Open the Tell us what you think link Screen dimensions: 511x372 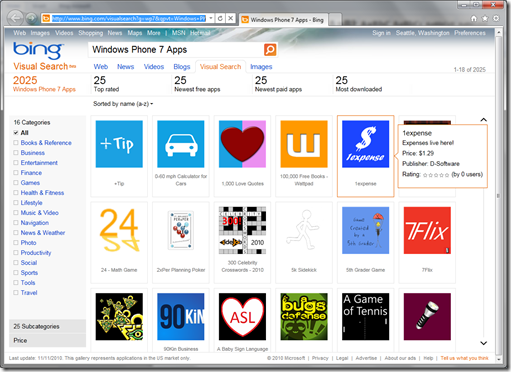[464, 358]
